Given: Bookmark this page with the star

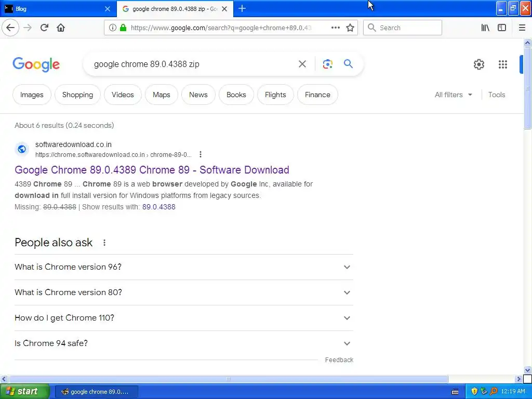Looking at the screenshot, I should coord(350,28).
